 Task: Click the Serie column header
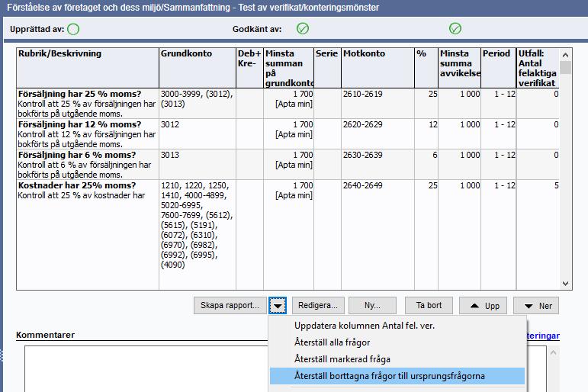coord(327,68)
